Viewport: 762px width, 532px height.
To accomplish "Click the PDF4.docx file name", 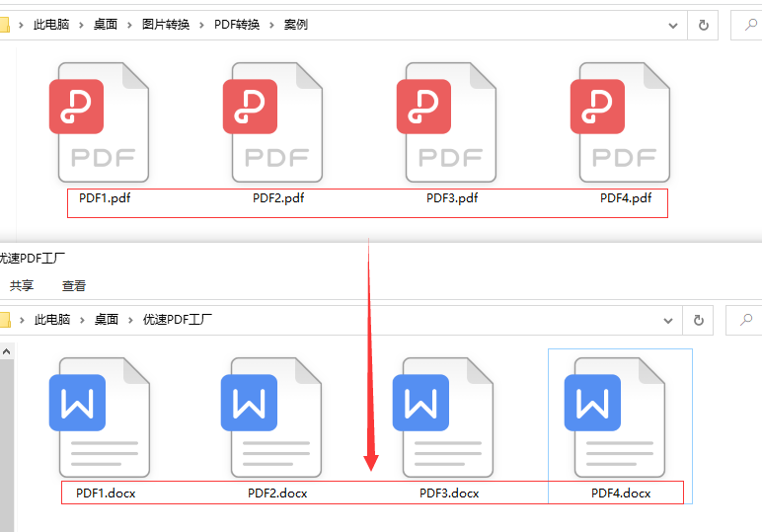I will 621,494.
